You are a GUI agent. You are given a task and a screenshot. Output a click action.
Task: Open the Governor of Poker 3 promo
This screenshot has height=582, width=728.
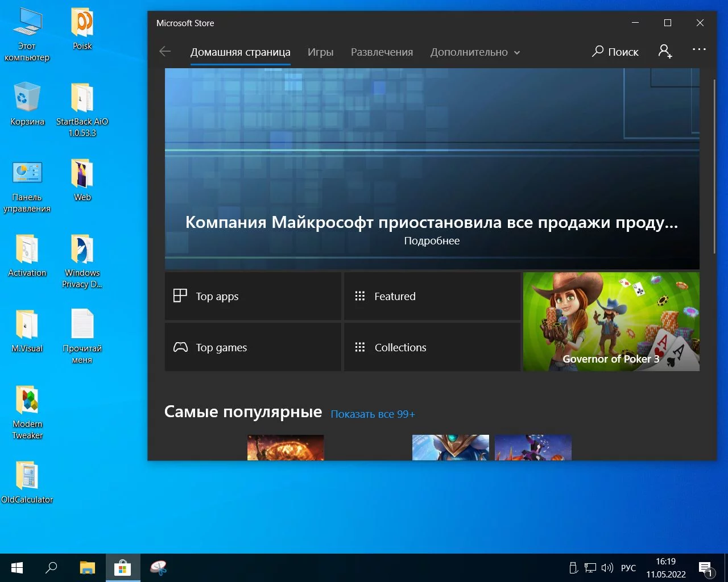pyautogui.click(x=611, y=322)
